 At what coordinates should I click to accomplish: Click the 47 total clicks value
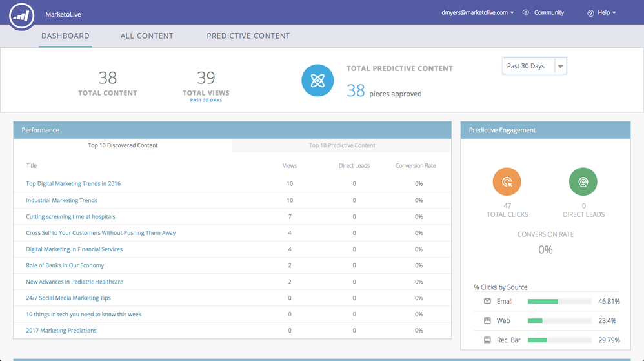click(x=507, y=205)
